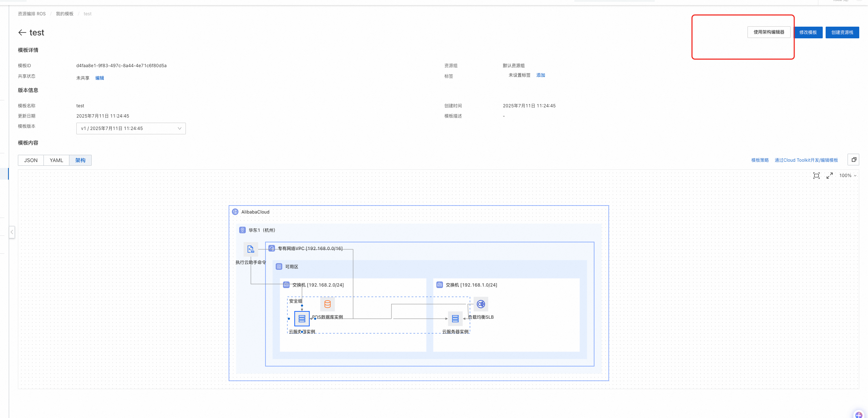The height and width of the screenshot is (418, 868).
Task: Click the 使用架构编辑器 button
Action: pos(769,32)
